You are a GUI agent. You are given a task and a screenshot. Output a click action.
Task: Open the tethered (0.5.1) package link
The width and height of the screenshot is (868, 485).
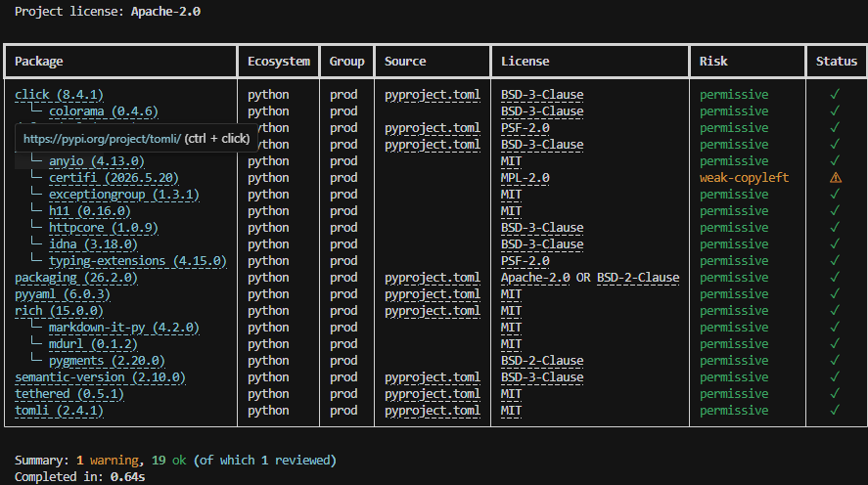[x=69, y=394]
